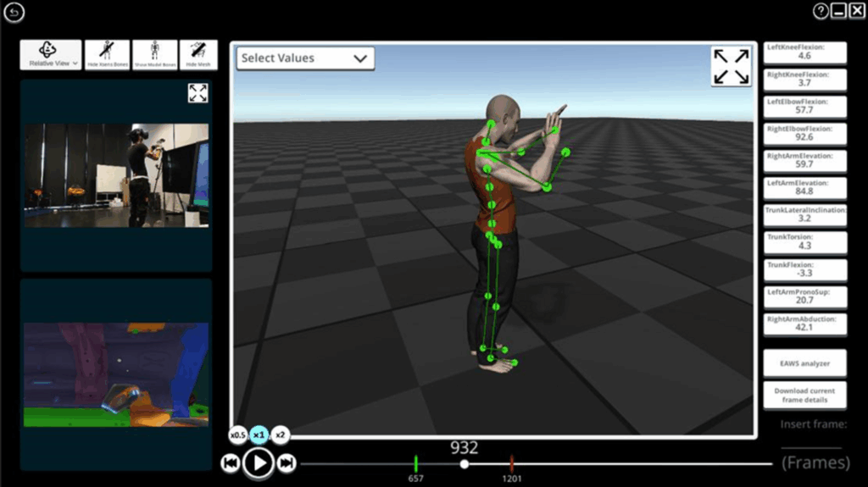Jump to the green marker at frame 657
Viewport: 868px width, 487px height.
pyautogui.click(x=416, y=463)
